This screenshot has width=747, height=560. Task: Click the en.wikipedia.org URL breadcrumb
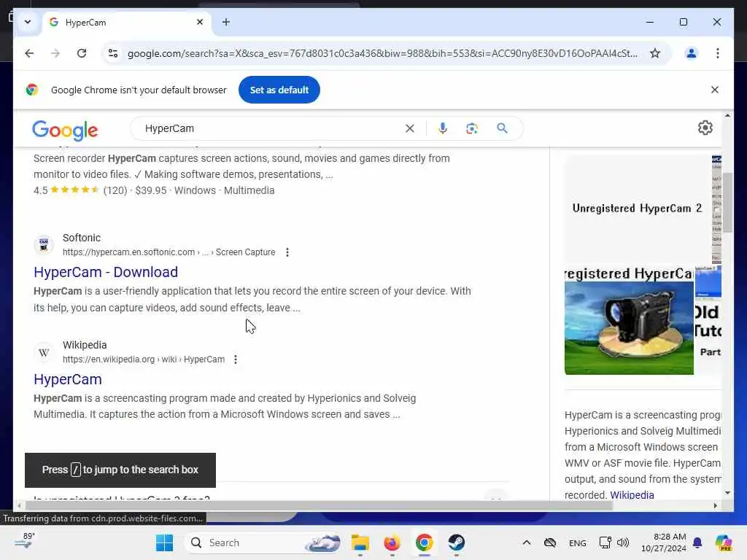(144, 359)
